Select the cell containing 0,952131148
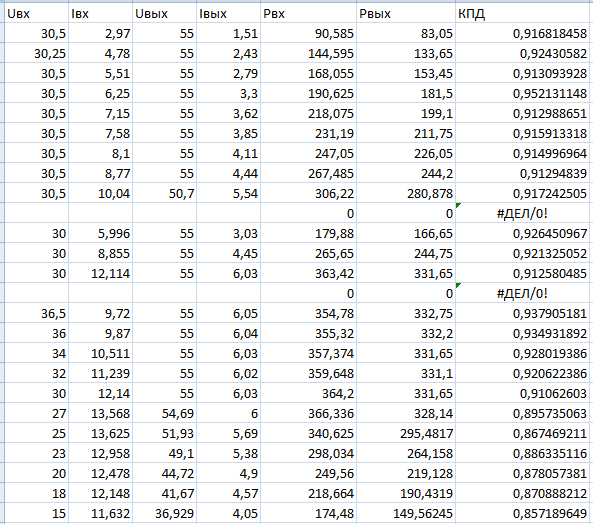The height and width of the screenshot is (524, 593). (x=524, y=93)
